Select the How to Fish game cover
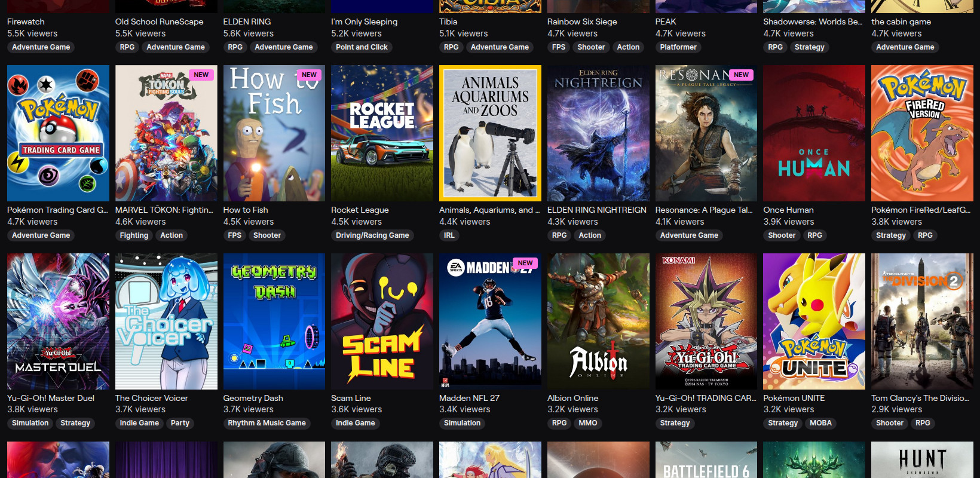The width and height of the screenshot is (980, 478). pos(274,133)
